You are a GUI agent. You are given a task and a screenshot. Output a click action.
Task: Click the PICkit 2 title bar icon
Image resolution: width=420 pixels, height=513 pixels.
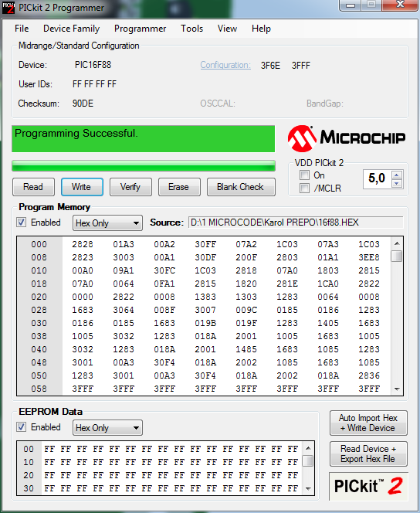click(x=8, y=8)
